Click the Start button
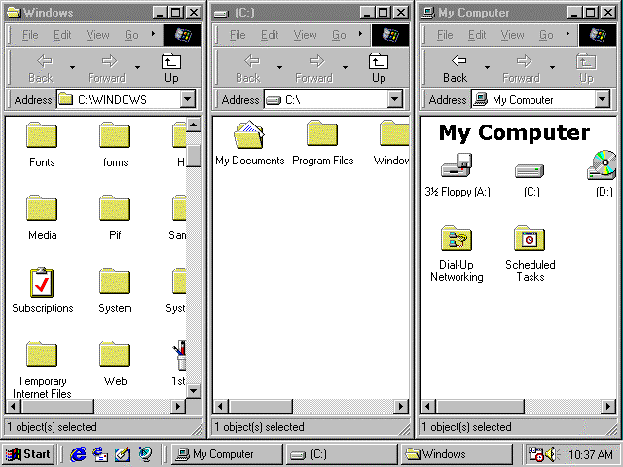 28,454
